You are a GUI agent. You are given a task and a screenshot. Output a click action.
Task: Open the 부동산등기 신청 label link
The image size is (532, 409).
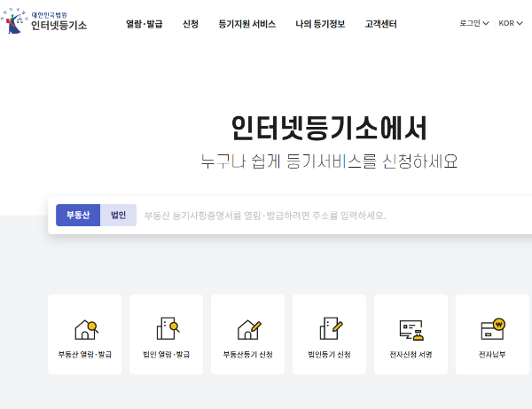[x=247, y=355]
